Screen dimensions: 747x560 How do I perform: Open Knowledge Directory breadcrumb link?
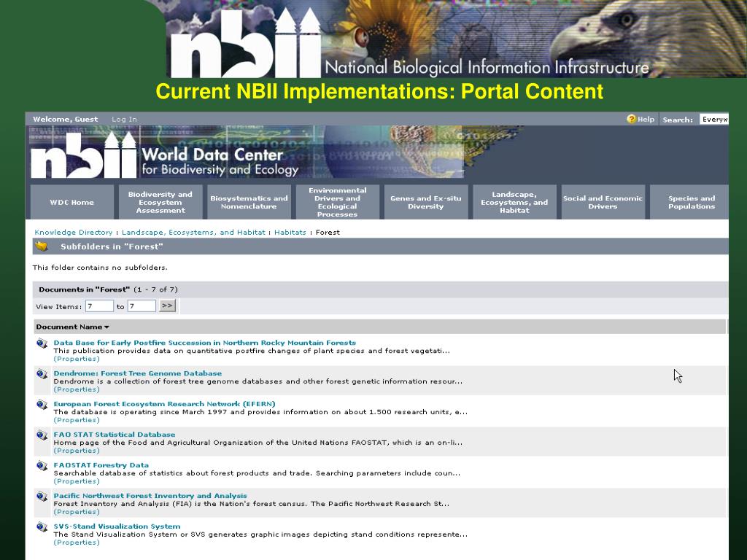pos(74,233)
